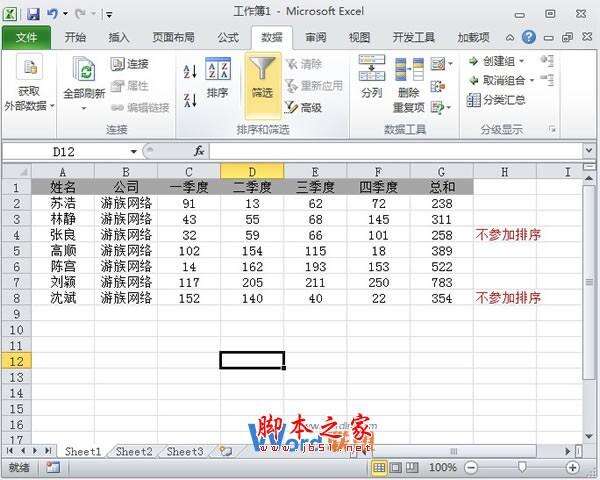Switch to the 视图 tab
This screenshot has width=600, height=480.
(x=359, y=38)
